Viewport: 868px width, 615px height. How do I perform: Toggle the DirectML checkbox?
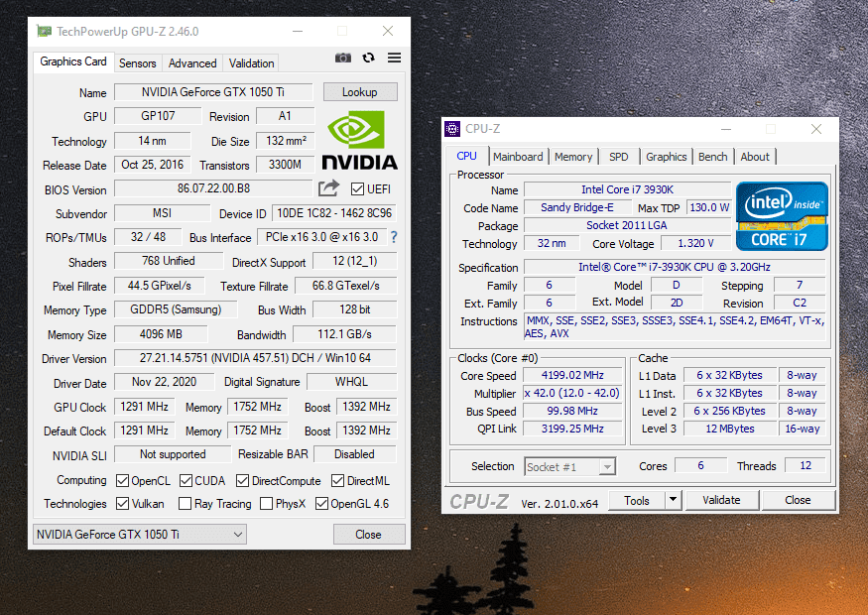[337, 480]
